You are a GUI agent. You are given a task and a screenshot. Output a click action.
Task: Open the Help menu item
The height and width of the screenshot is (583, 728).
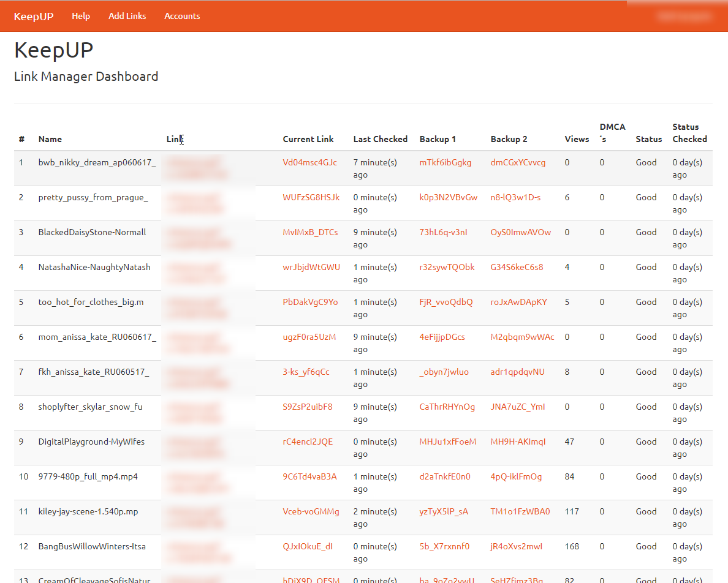point(81,16)
